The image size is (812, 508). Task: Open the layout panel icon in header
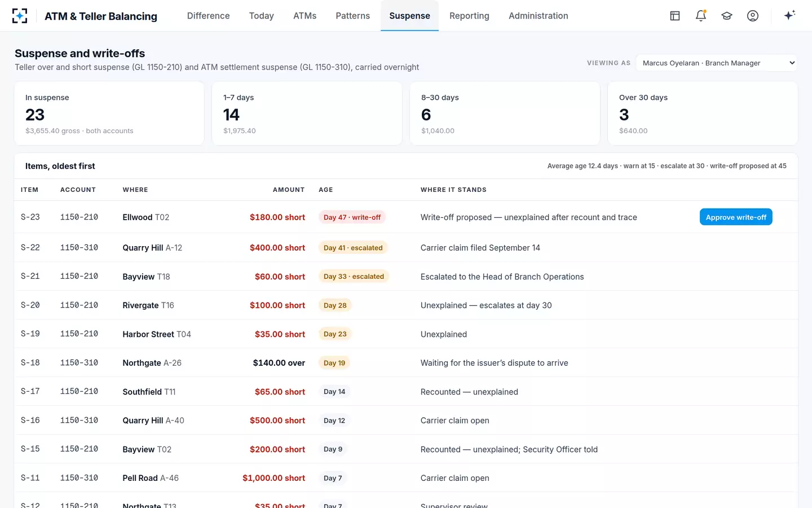coord(675,16)
